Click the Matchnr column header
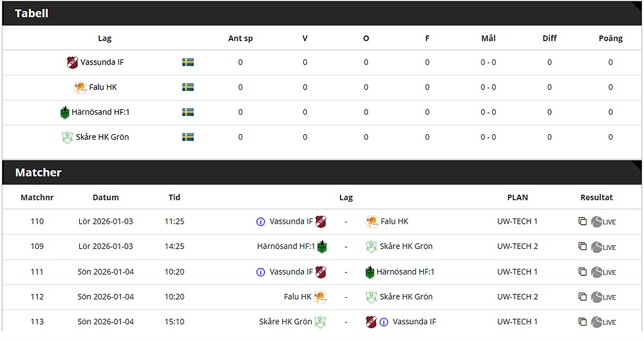The height and width of the screenshot is (341, 644). 37,197
